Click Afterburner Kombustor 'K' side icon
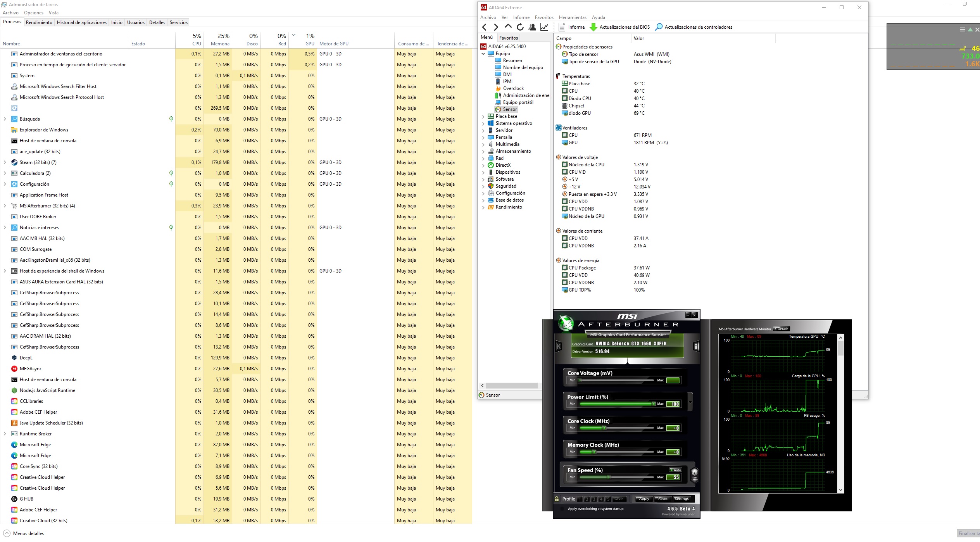Screen dimensions: 980x542 click(559, 346)
